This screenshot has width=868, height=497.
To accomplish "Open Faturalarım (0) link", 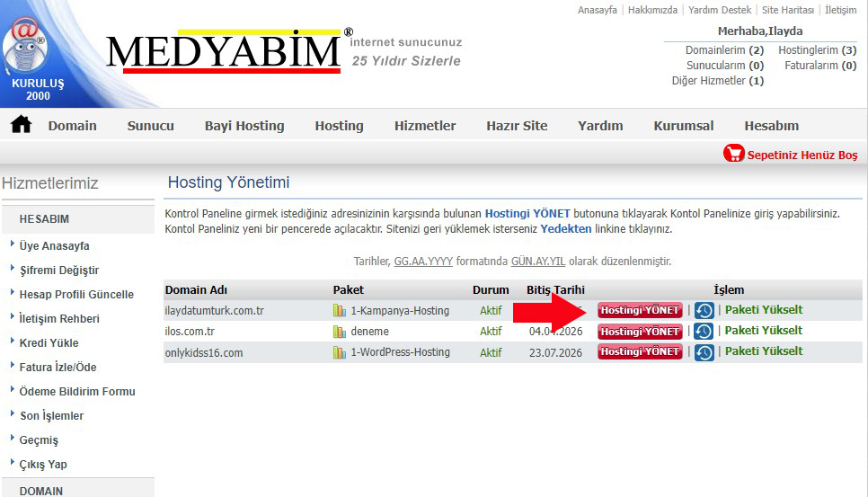I will coord(820,66).
